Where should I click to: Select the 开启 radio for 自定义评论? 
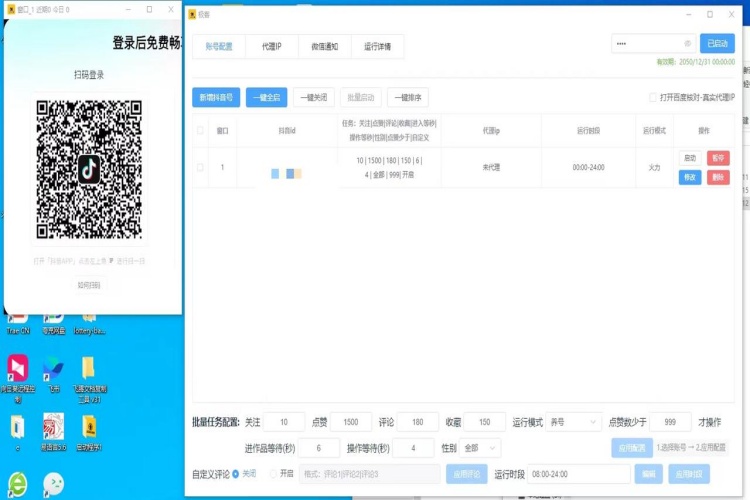pos(273,474)
